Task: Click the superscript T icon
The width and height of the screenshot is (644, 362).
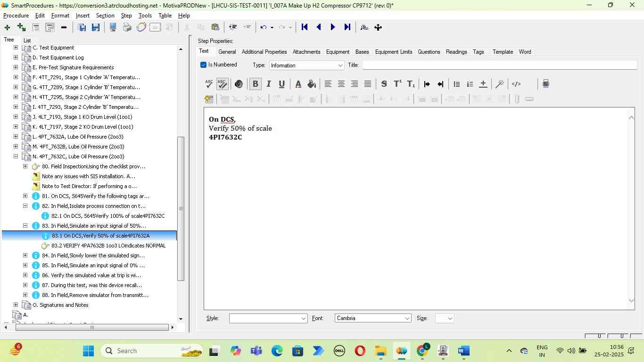Action: click(397, 84)
